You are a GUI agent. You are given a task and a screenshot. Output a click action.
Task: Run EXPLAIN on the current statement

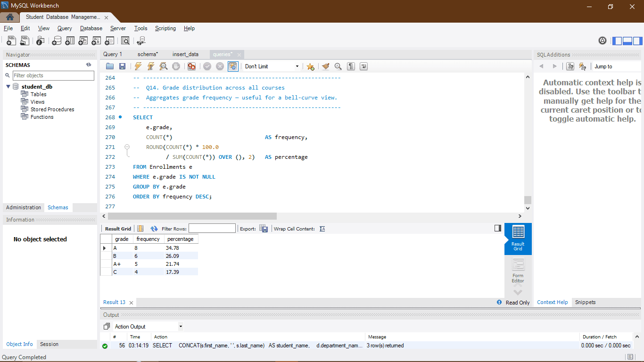pos(164,66)
